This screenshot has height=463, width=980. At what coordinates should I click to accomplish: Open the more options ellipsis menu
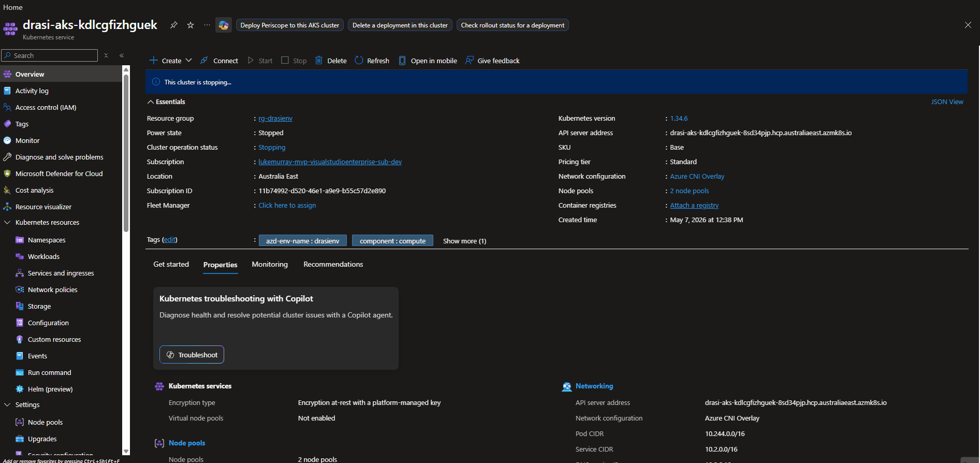(207, 25)
